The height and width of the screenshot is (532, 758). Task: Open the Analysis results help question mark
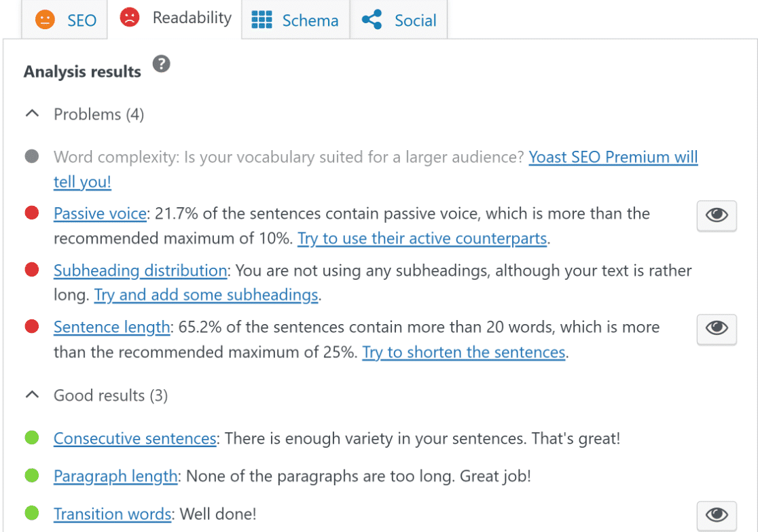[162, 64]
